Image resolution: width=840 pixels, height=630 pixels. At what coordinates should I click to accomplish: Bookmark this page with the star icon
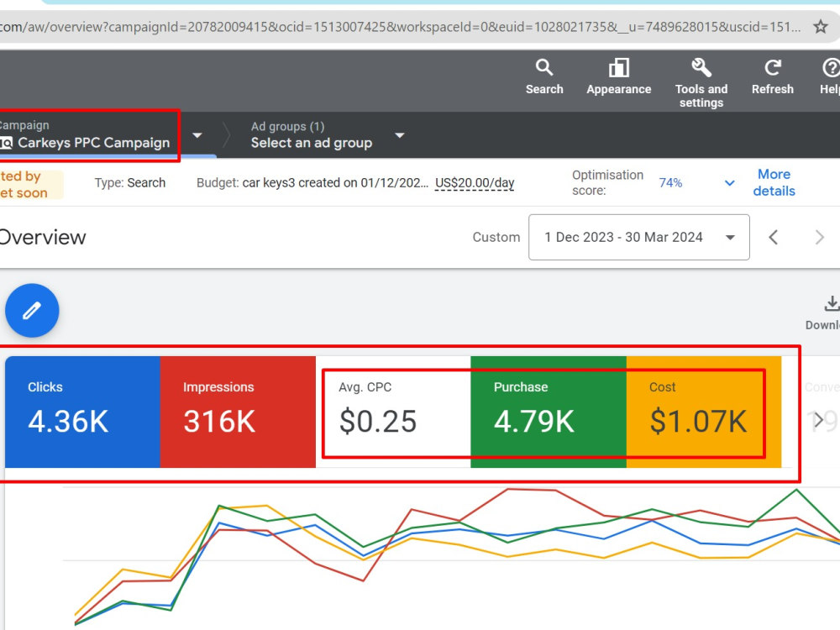[x=820, y=26]
